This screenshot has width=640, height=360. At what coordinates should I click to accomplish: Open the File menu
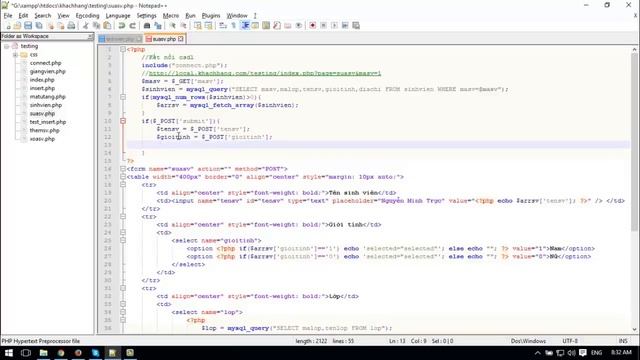point(8,16)
